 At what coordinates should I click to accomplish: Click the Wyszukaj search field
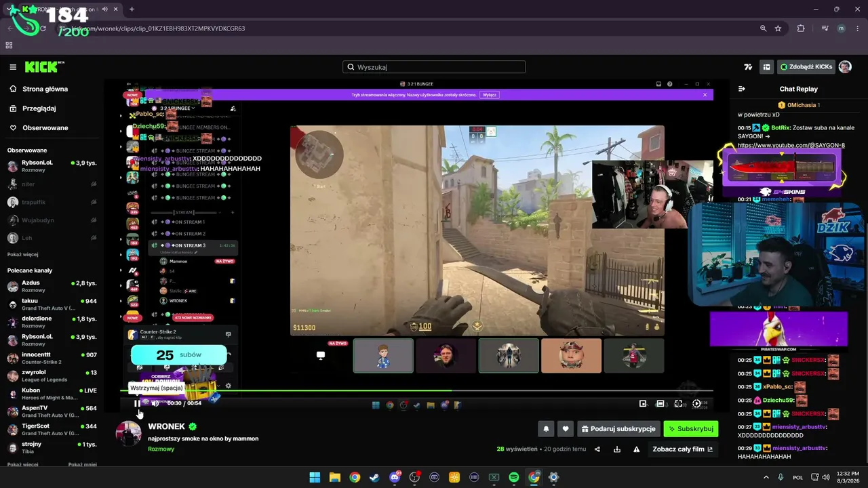(434, 67)
